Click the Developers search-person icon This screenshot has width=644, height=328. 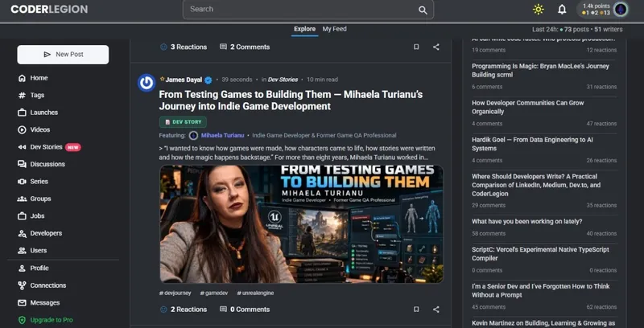(22, 233)
